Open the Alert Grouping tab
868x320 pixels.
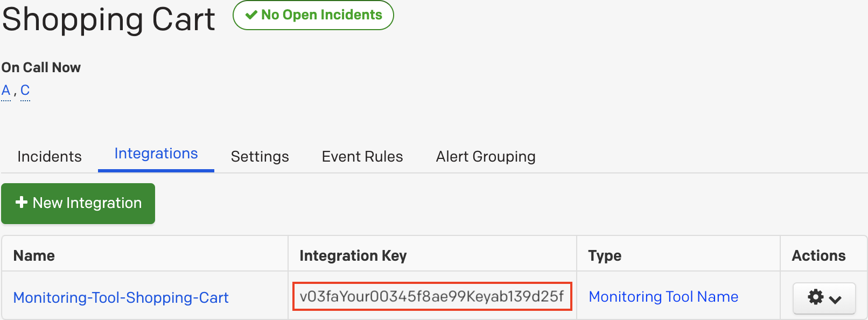coord(485,156)
